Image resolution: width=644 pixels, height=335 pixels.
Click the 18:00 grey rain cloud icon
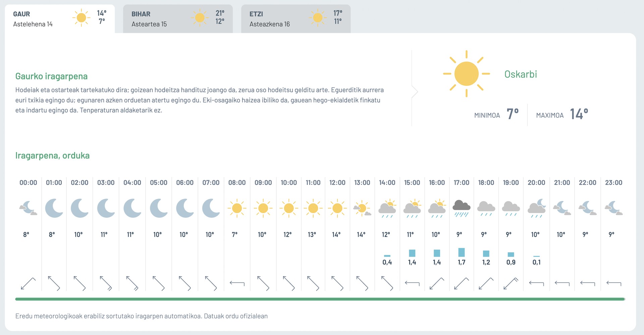[x=486, y=208]
